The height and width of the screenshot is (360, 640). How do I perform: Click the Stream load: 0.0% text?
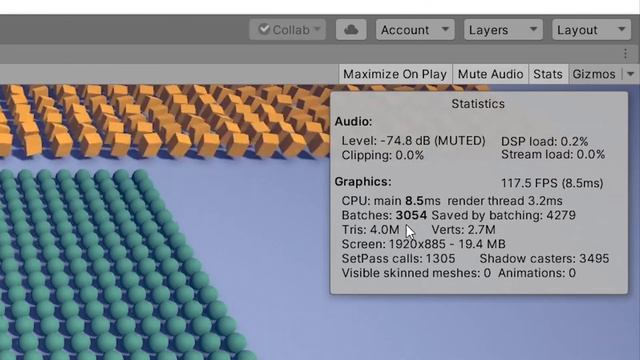(x=553, y=155)
